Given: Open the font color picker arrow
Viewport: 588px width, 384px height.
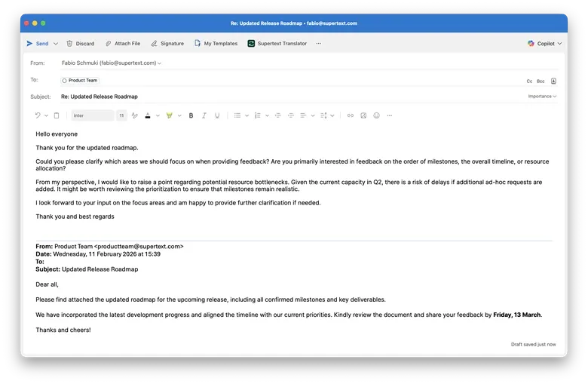Looking at the screenshot, I should coord(158,115).
